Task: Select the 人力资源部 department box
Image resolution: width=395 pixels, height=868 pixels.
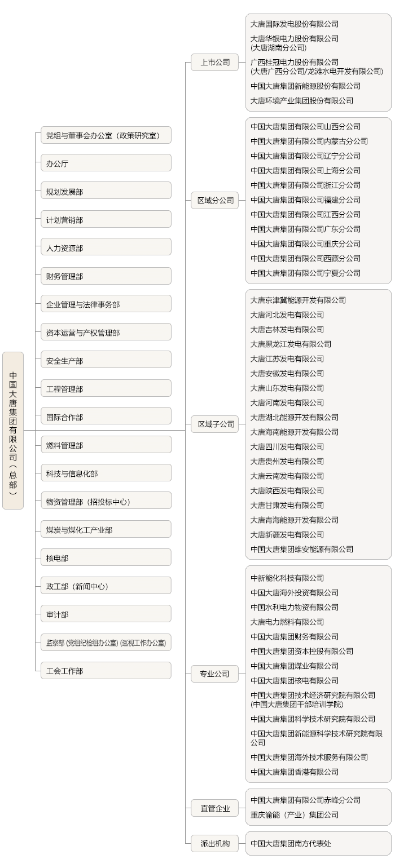Action: (x=106, y=248)
